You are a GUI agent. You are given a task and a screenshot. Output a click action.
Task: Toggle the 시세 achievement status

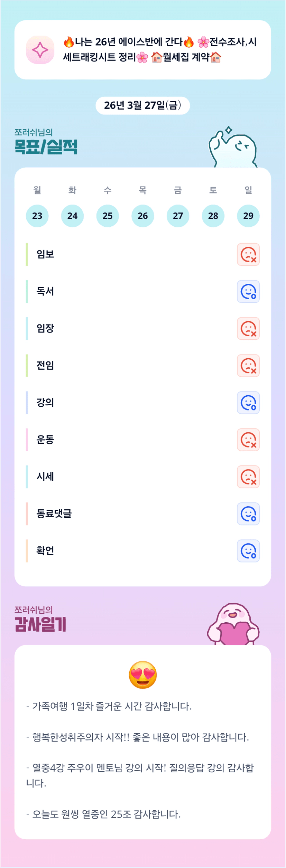[248, 477]
